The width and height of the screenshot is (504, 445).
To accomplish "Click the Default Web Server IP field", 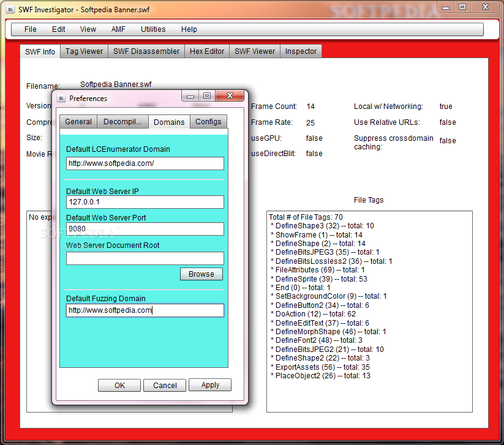I will click(x=145, y=202).
